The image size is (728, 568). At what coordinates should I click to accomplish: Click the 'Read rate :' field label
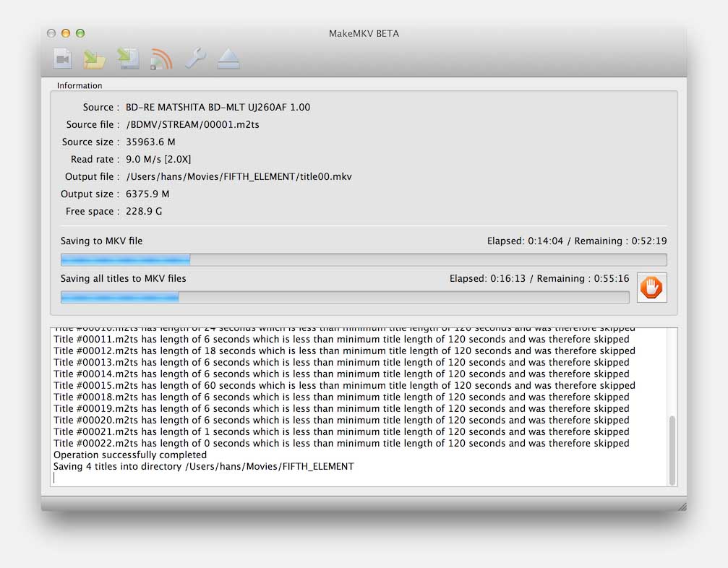pyautogui.click(x=95, y=159)
